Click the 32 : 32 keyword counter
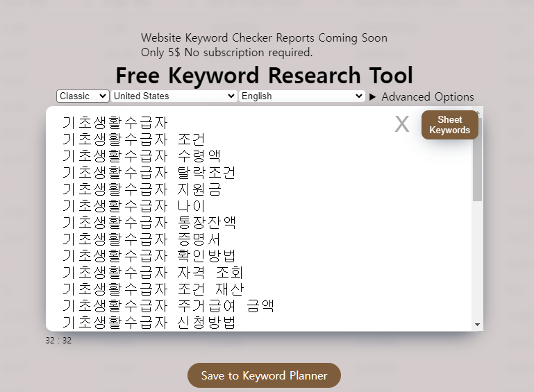The height and width of the screenshot is (392, 534). click(x=58, y=341)
